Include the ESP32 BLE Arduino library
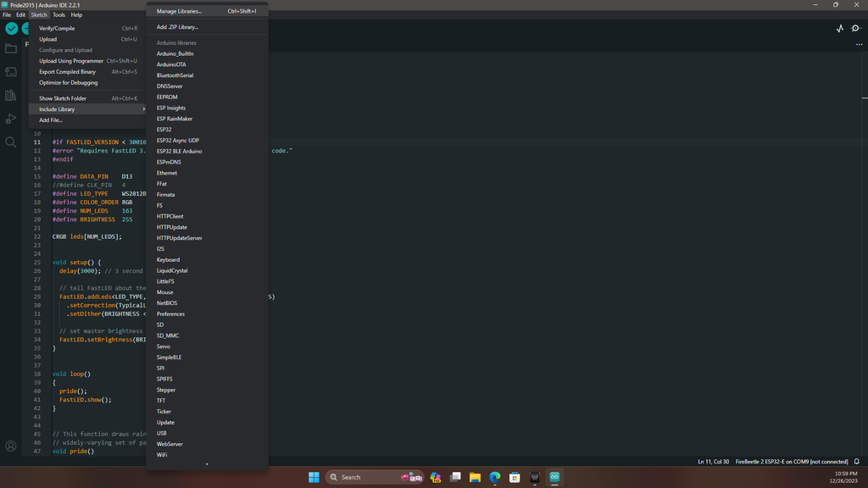Viewport: 868px width, 488px height. (207, 151)
